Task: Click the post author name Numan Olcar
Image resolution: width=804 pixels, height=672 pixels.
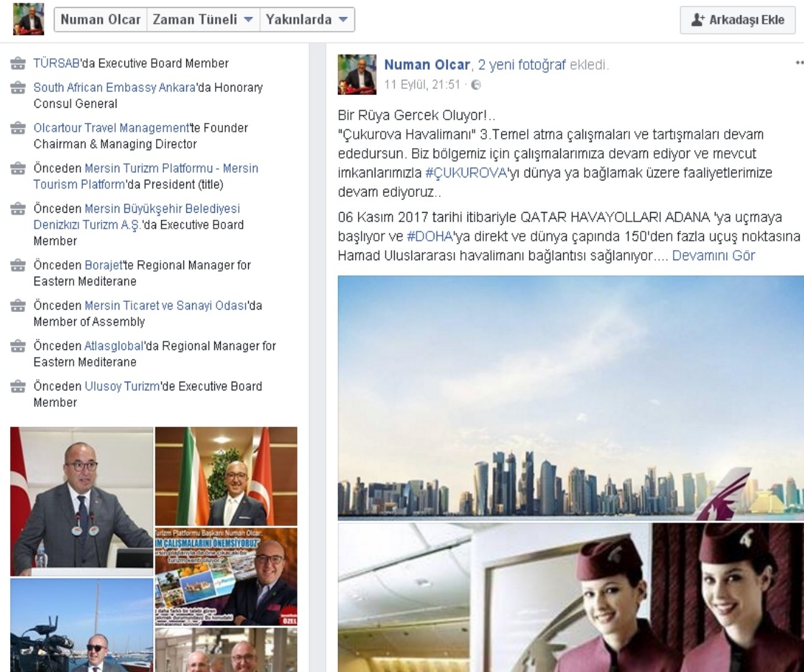Action: (427, 65)
